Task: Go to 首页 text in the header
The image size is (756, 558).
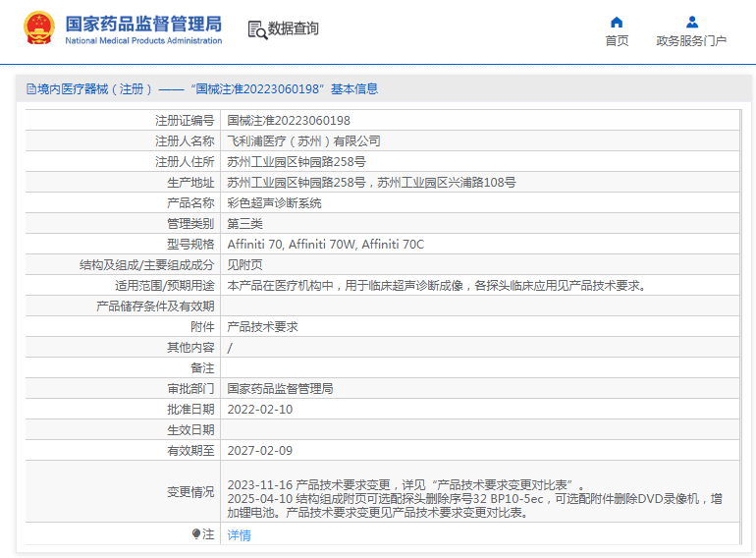Action: point(617,41)
